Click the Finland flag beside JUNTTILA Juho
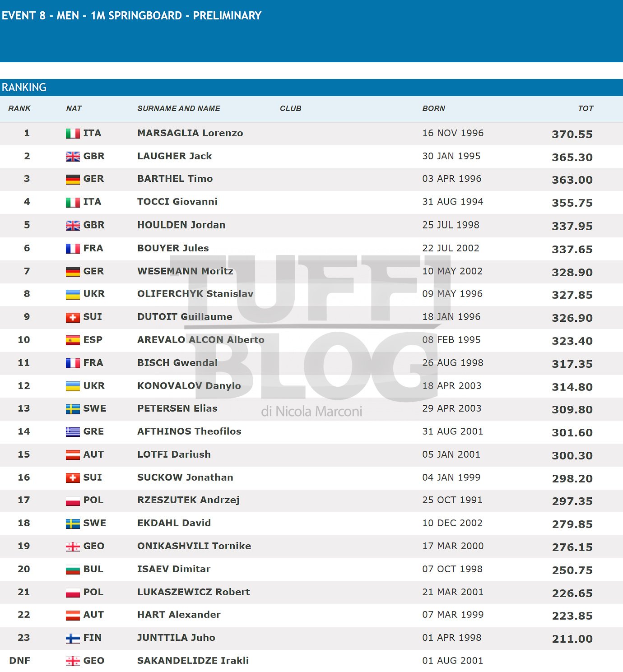This screenshot has width=623, height=672. tap(73, 638)
